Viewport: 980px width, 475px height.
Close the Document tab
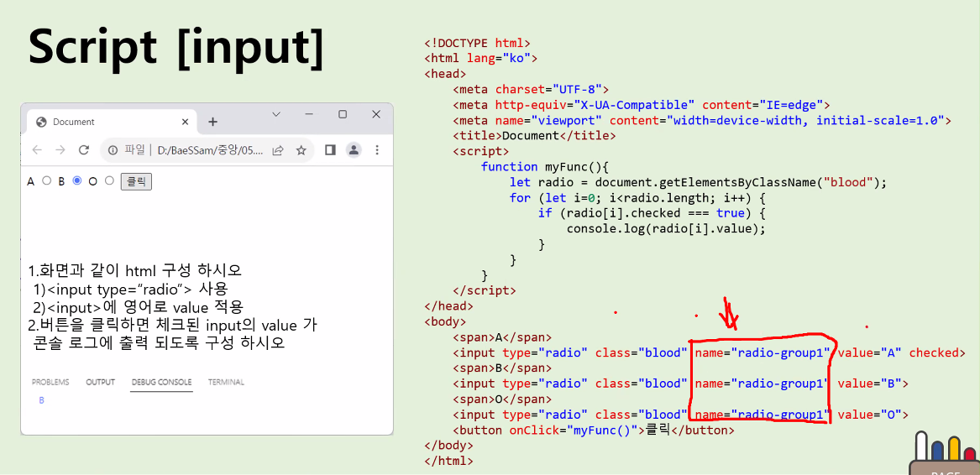click(x=185, y=122)
